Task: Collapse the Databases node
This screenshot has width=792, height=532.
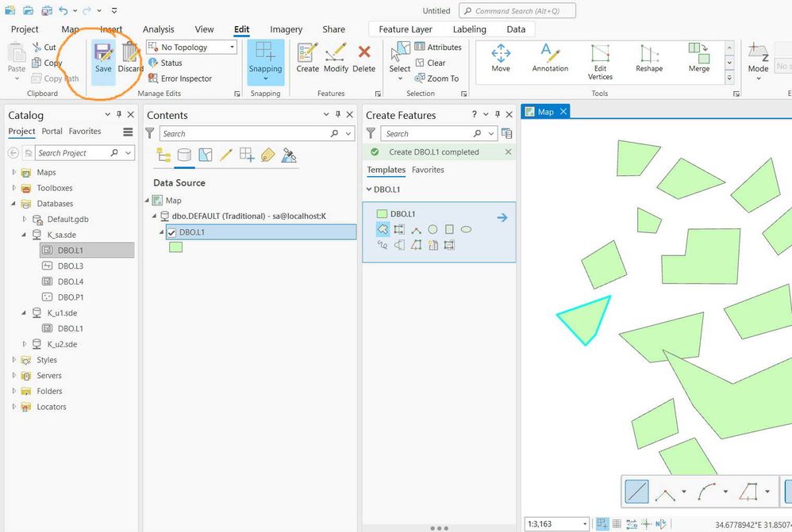Action: (x=13, y=204)
